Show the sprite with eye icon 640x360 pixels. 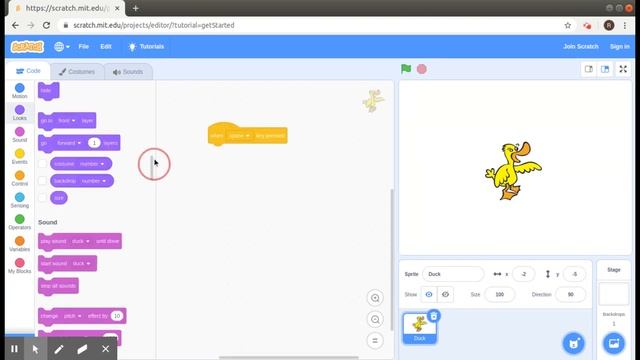pyautogui.click(x=429, y=294)
